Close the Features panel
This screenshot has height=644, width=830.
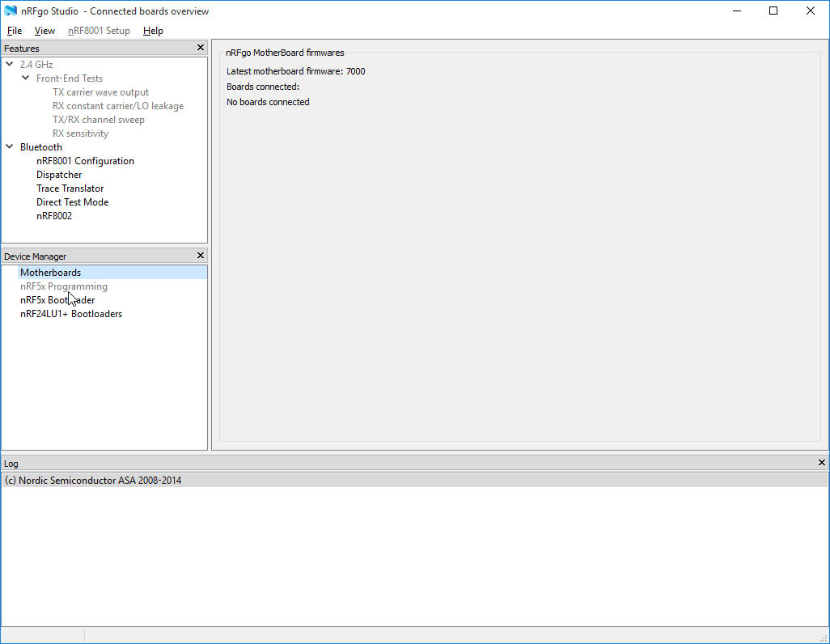201,48
